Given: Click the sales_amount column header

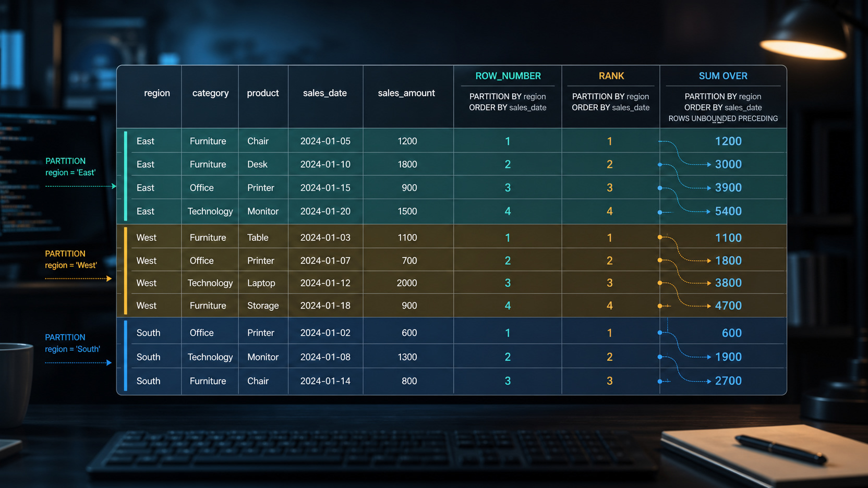Looking at the screenshot, I should [406, 93].
